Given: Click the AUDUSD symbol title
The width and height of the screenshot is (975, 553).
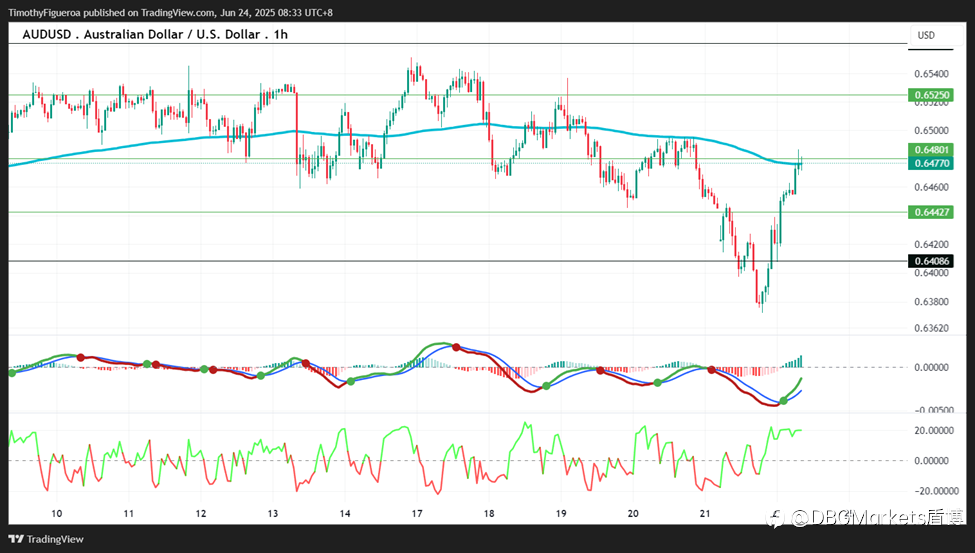Looking at the screenshot, I should click(47, 34).
